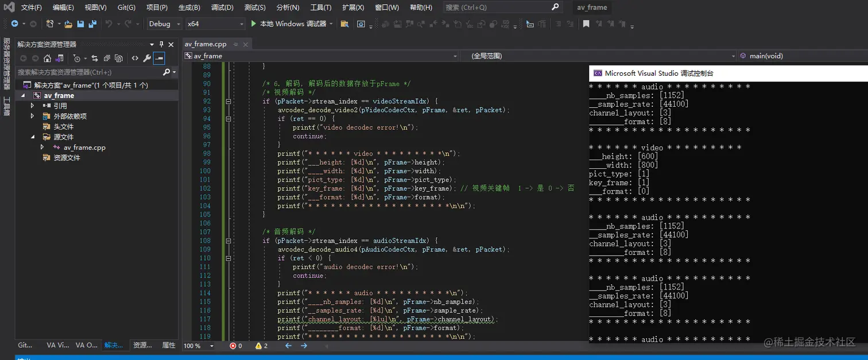The image size is (868, 360).
Task: Select the 解决方案"av_frame" root node
Action: tap(91, 85)
